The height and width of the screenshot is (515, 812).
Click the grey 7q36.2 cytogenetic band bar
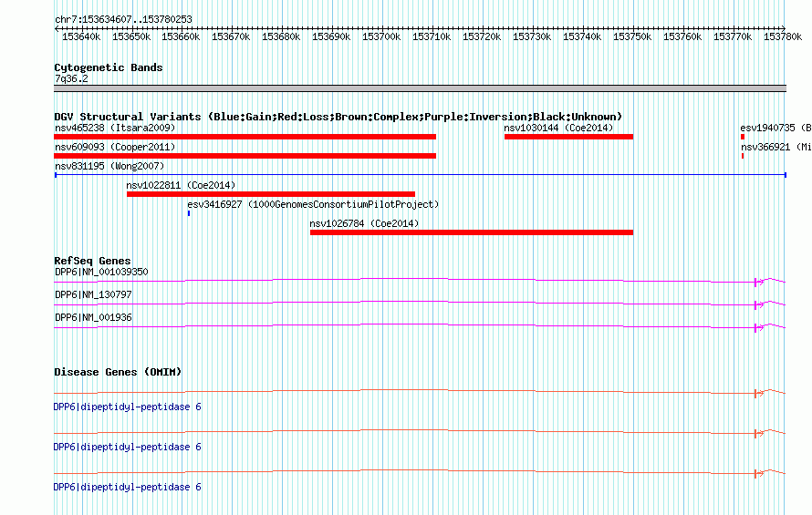tap(420, 88)
